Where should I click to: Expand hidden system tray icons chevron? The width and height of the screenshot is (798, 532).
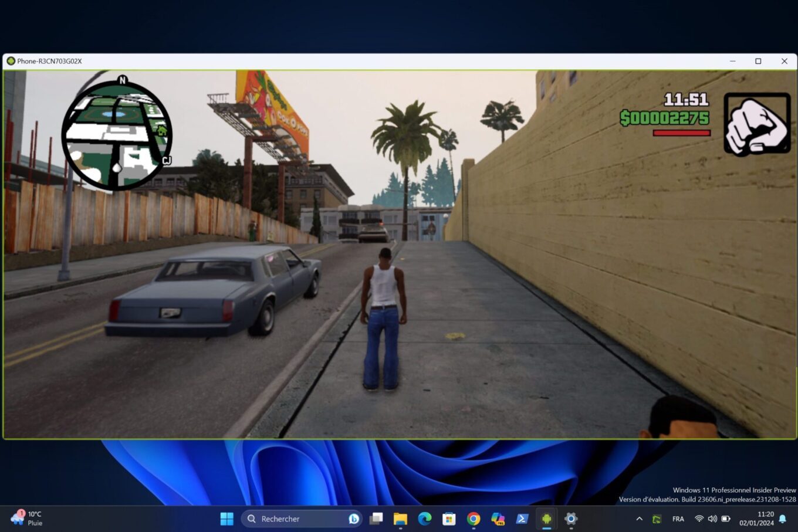640,519
